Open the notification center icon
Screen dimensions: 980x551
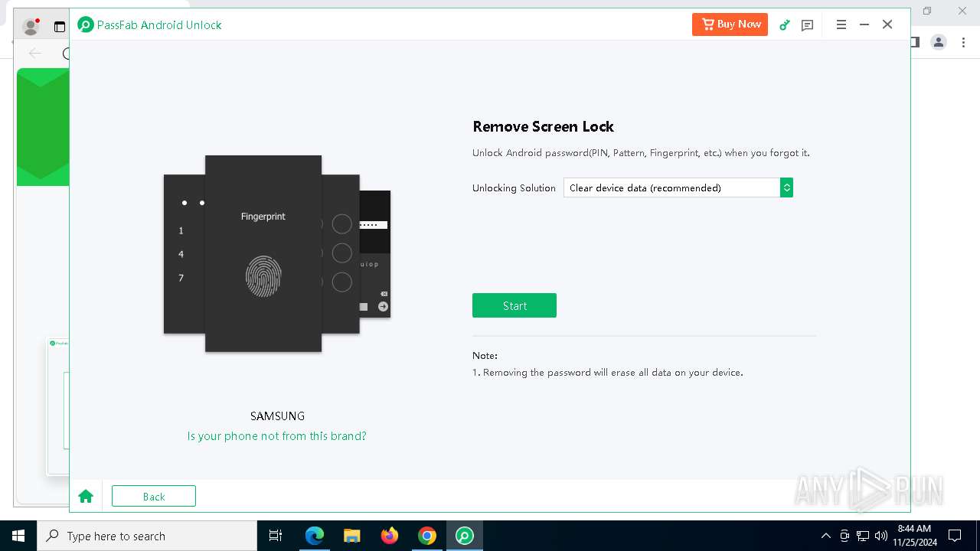[955, 536]
